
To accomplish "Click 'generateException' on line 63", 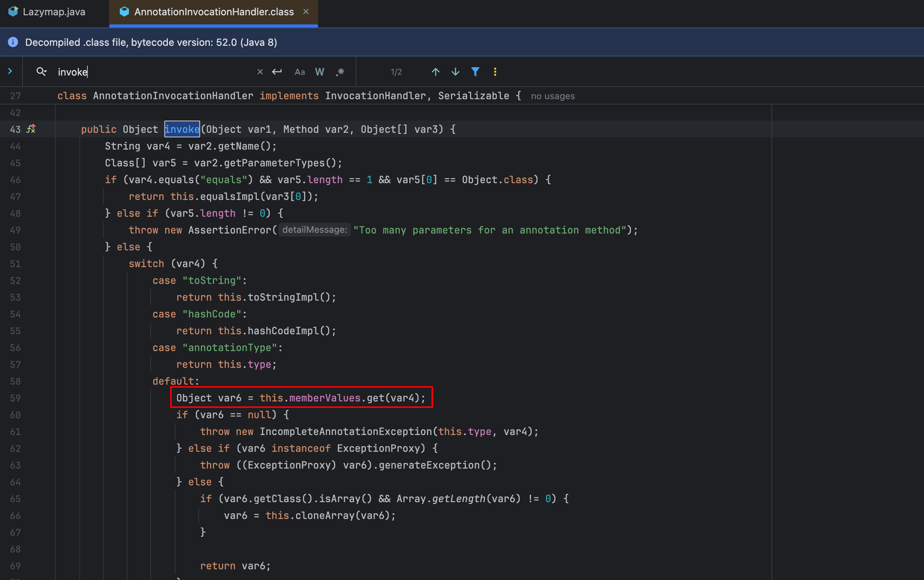I will pyautogui.click(x=429, y=465).
